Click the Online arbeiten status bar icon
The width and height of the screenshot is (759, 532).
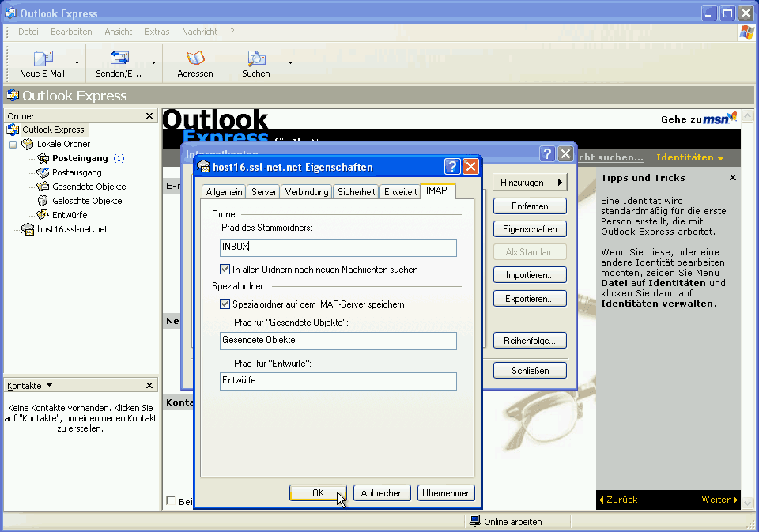click(475, 521)
